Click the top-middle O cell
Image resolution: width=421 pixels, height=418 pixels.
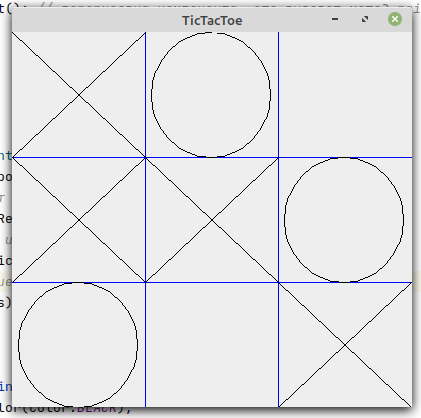click(x=212, y=94)
